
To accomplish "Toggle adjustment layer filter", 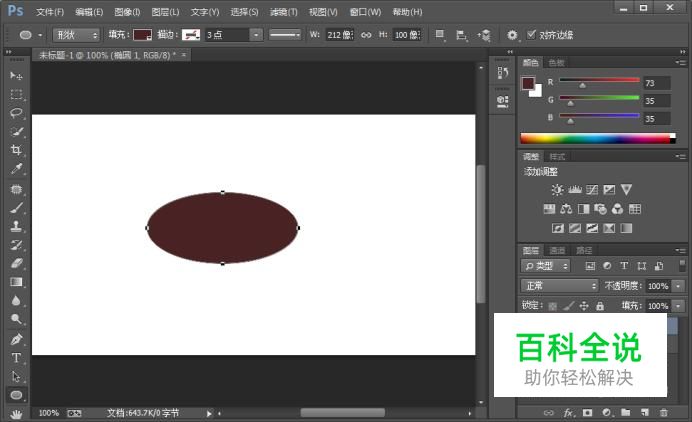I will [607, 266].
